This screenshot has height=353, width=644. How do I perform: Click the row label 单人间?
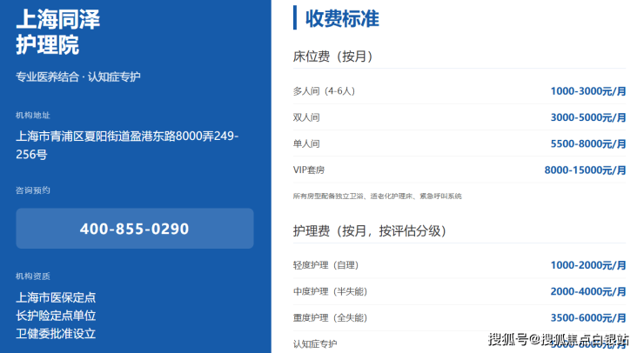(306, 143)
